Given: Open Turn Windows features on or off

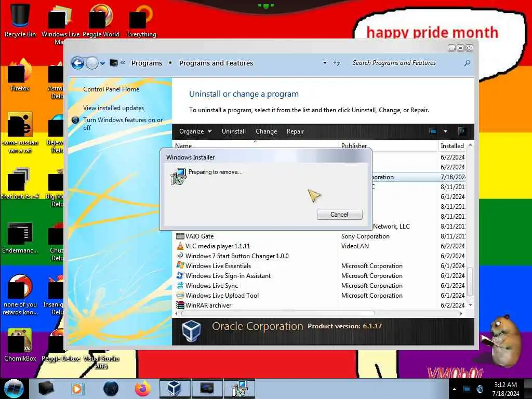Looking at the screenshot, I should click(123, 124).
